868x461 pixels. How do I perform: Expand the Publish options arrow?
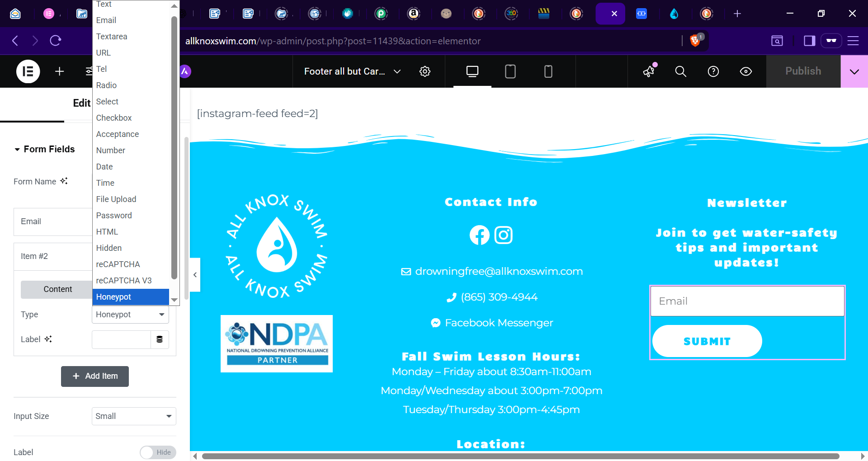tap(854, 71)
